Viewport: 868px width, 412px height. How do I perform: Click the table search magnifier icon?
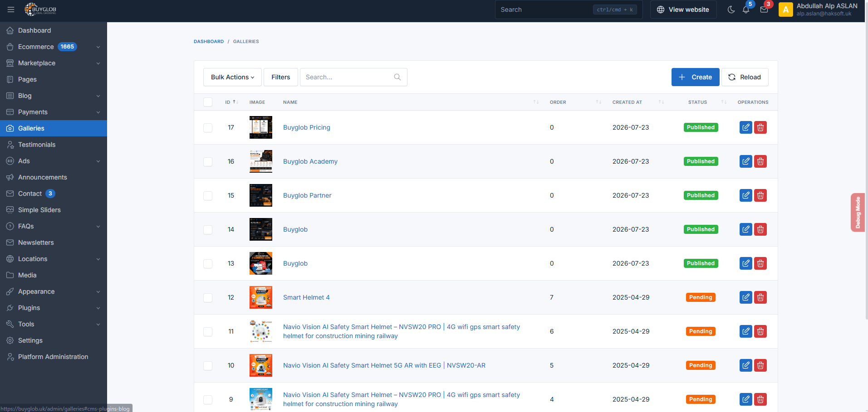397,77
